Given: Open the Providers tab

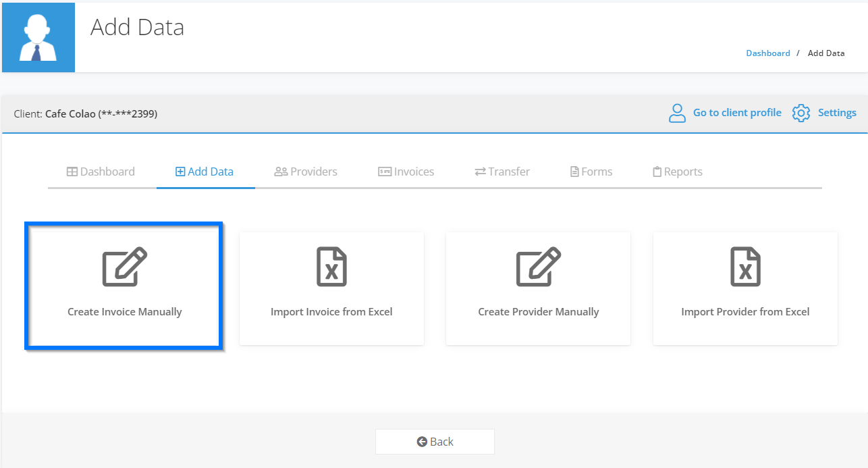Looking at the screenshot, I should coord(306,172).
